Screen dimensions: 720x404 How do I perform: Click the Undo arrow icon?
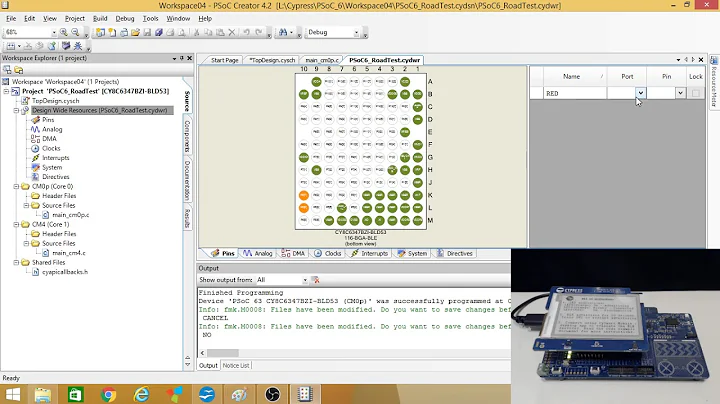tap(247, 32)
